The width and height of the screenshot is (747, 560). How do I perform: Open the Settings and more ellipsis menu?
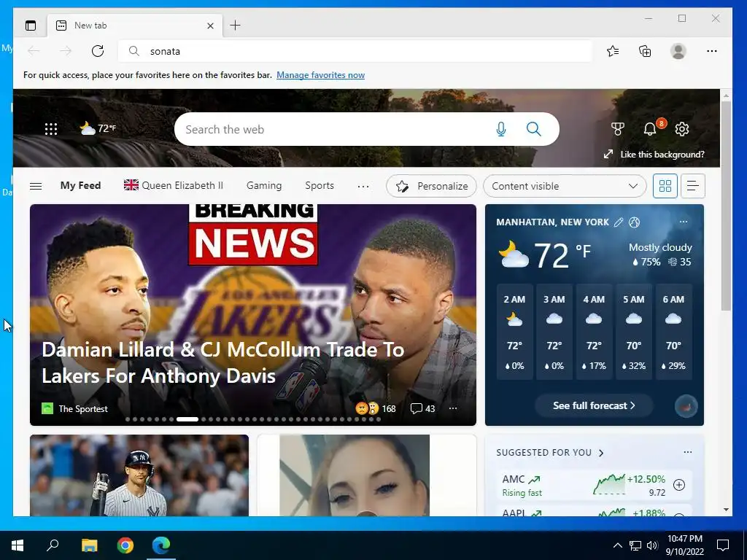(712, 51)
